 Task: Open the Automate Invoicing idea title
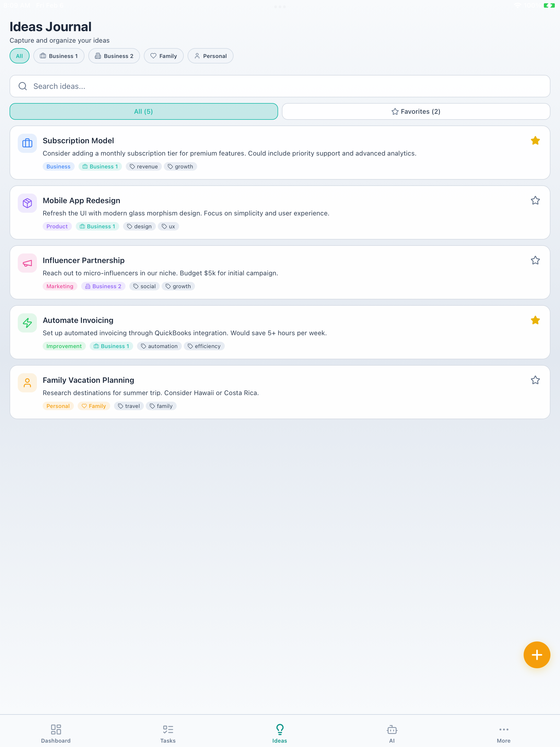tap(78, 320)
